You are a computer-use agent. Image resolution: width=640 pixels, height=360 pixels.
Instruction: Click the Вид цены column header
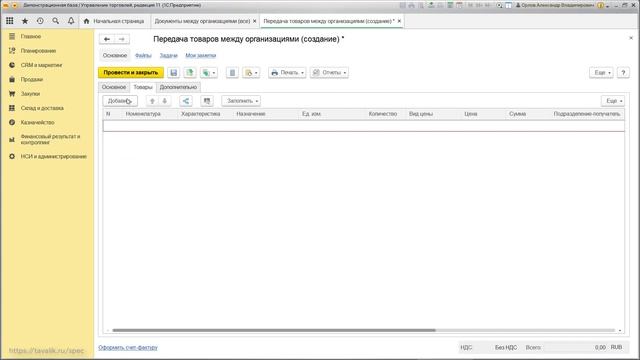pyautogui.click(x=421, y=114)
